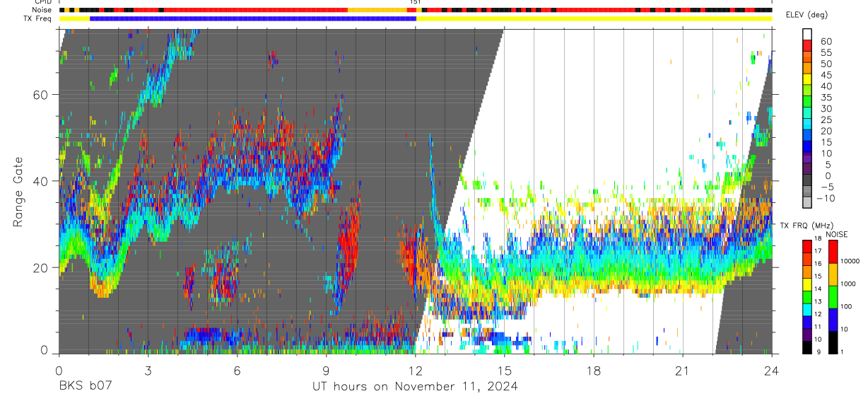Click the cyan 20–25 degree ELEV swatch
The height and width of the screenshot is (401, 868).
click(x=807, y=125)
